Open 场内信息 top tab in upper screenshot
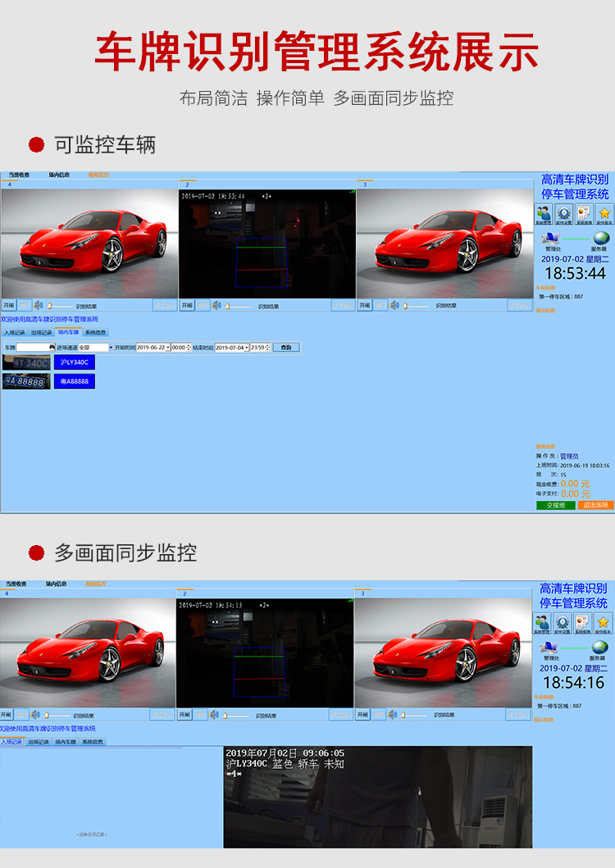Screen dimensions: 615x868 click(x=59, y=175)
